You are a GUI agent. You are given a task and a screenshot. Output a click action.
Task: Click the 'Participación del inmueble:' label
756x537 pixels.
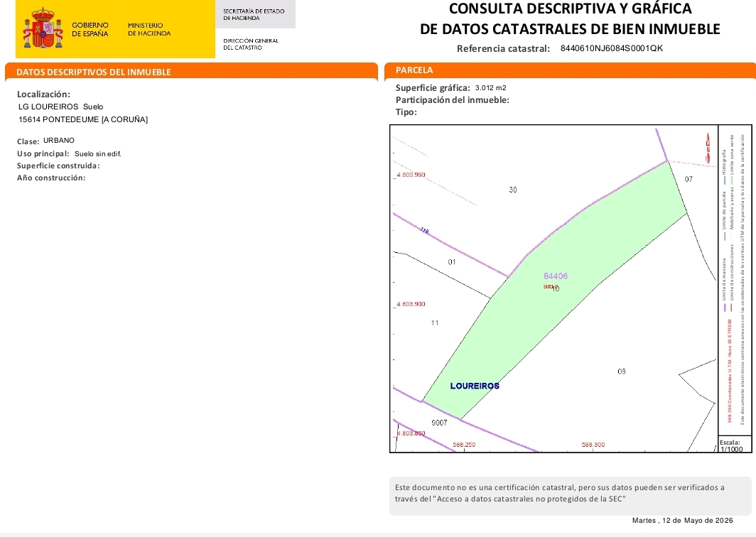coord(452,100)
